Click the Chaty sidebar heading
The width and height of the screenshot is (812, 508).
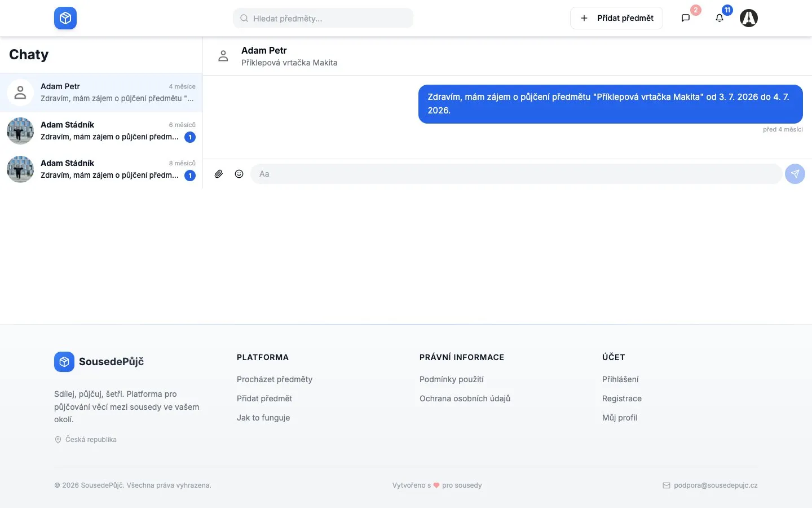29,55
